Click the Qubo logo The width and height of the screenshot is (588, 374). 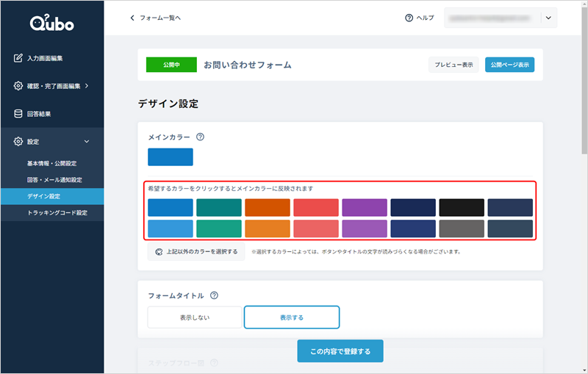click(x=51, y=24)
